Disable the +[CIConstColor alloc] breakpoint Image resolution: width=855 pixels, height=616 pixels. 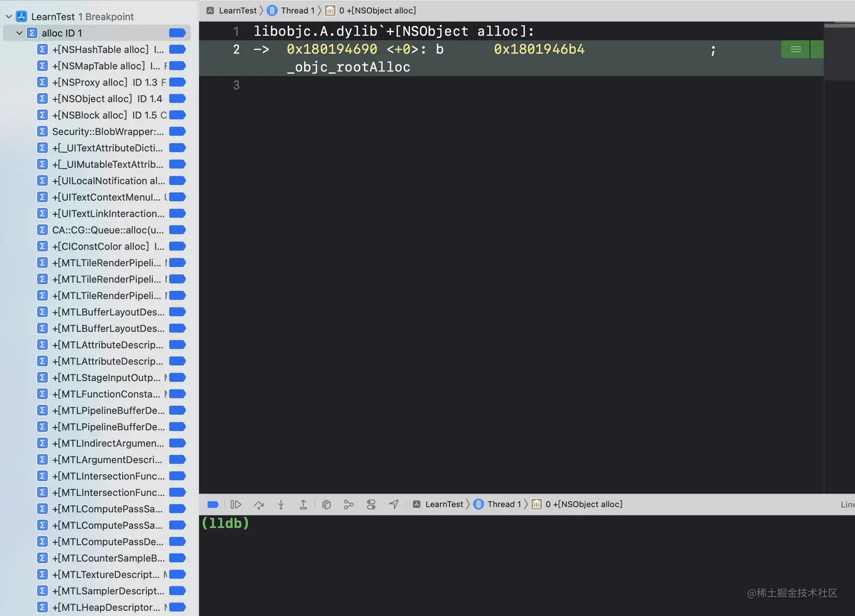pyautogui.click(x=178, y=246)
